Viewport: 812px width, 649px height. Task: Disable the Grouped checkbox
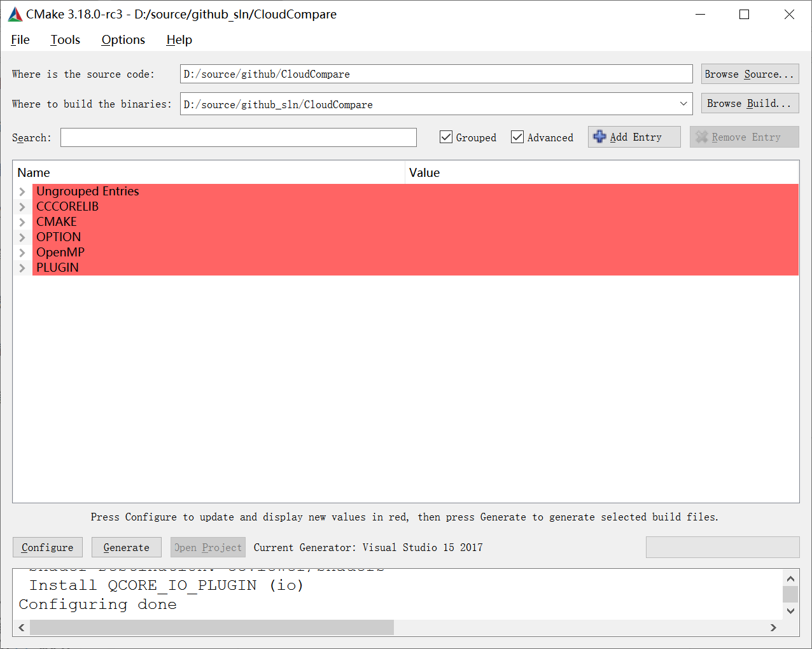click(x=445, y=137)
